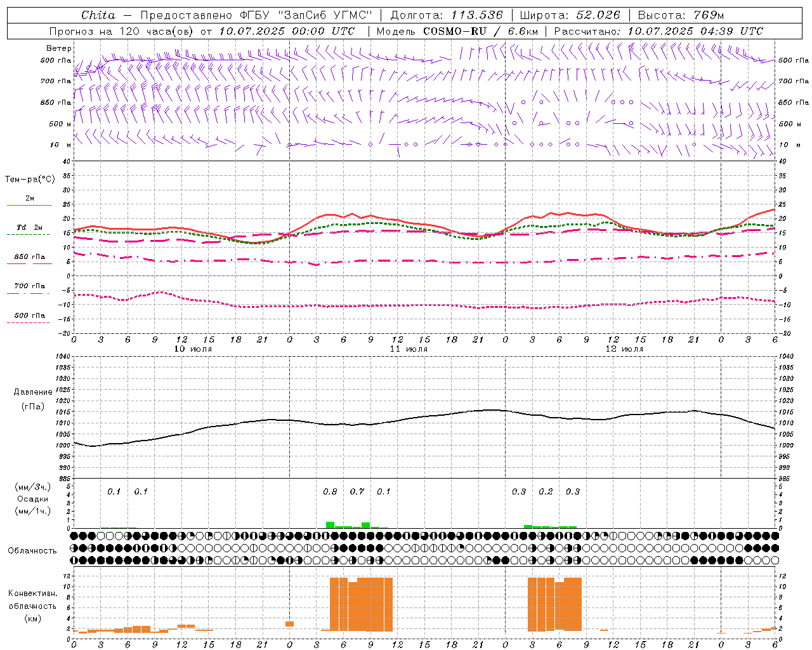The height and width of the screenshot is (650, 812).
Task: Click the Осадки precipitation label
Action: [x=33, y=499]
